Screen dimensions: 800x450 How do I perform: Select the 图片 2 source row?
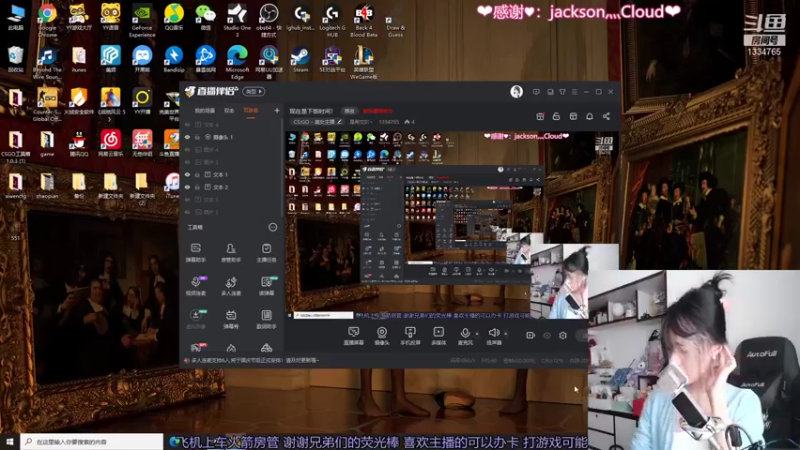[232, 212]
